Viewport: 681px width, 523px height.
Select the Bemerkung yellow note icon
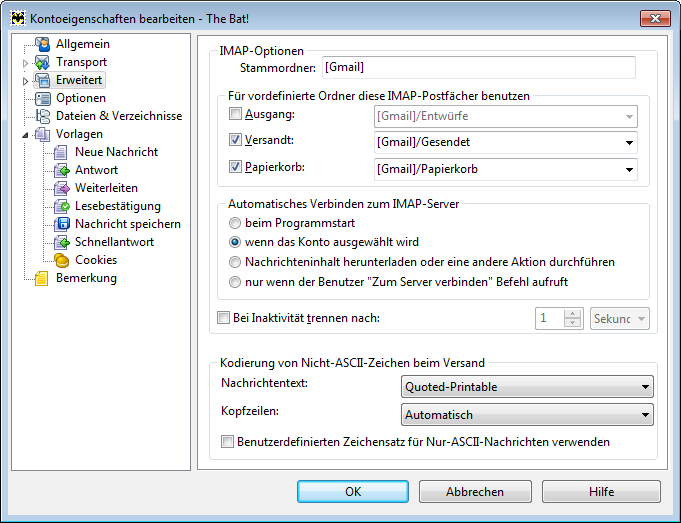point(42,278)
